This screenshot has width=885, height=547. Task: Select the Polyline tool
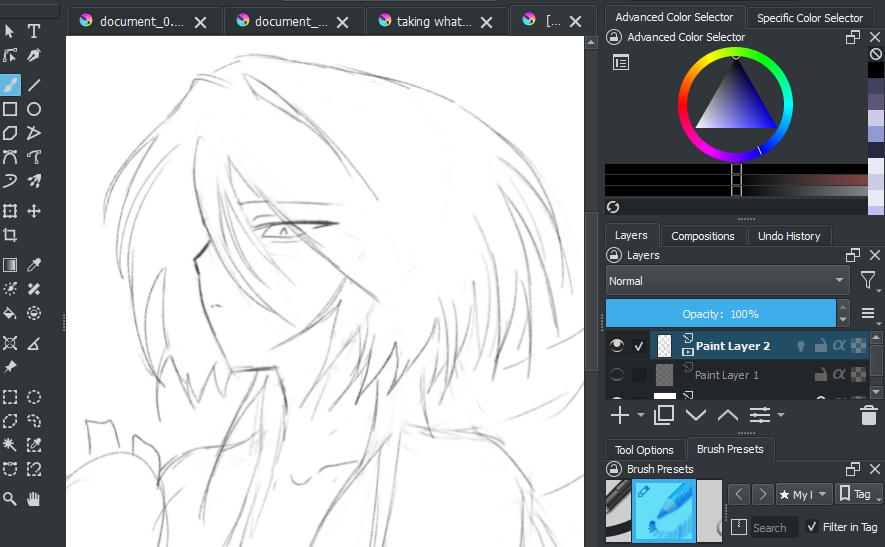(34, 133)
